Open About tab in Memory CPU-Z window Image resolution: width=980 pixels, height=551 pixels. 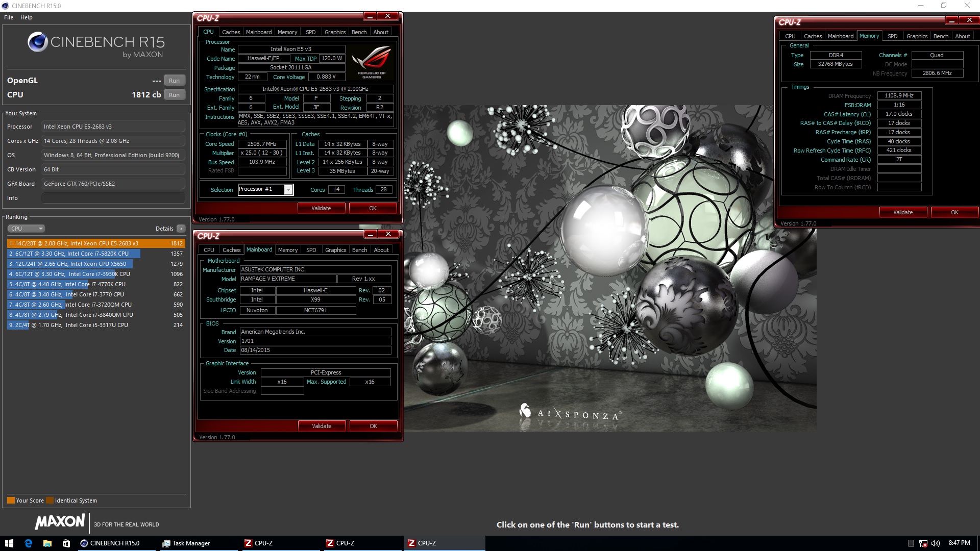click(x=963, y=36)
